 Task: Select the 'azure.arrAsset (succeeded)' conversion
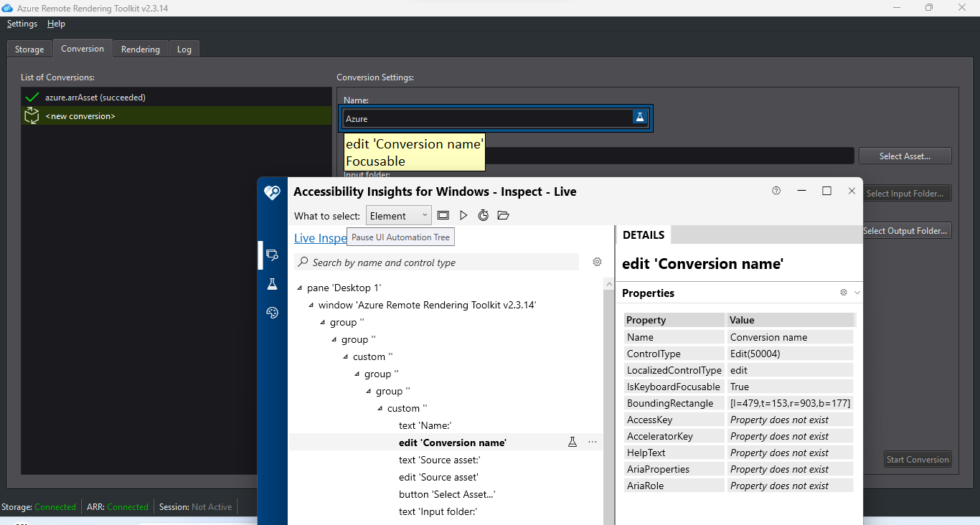(x=176, y=97)
